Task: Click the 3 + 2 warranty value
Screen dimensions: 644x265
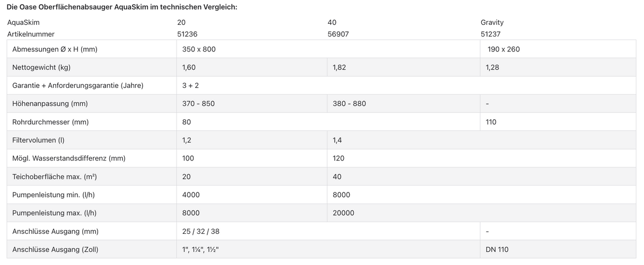Action: click(190, 85)
